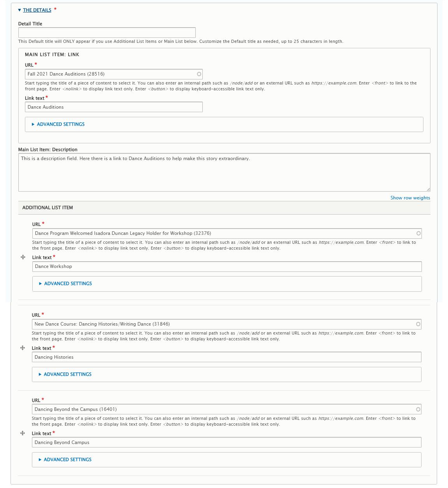
Task: Click the autocomplete indicator in Dancing Beyond the Campus URL
Action: (x=418, y=409)
